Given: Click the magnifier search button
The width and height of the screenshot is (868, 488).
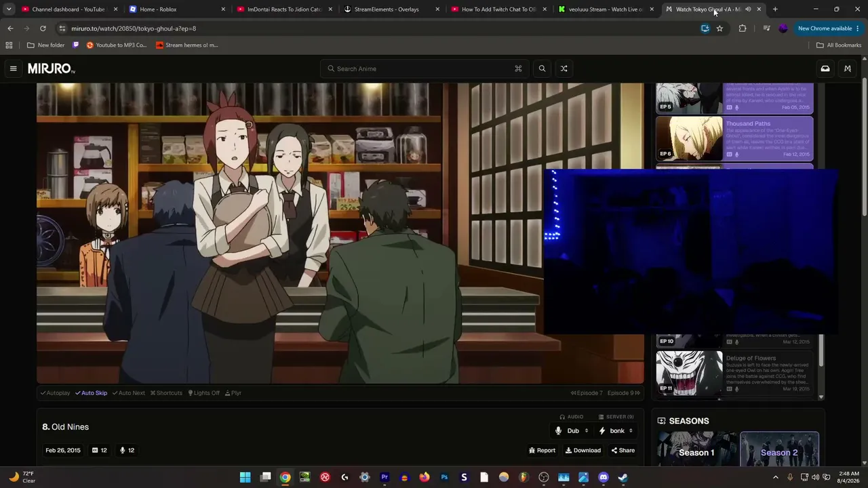Looking at the screenshot, I should [542, 68].
